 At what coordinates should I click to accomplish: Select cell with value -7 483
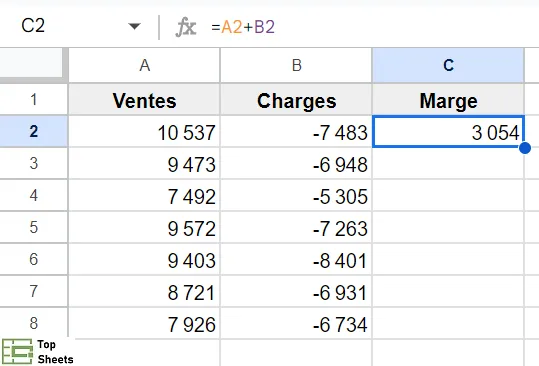[296, 131]
